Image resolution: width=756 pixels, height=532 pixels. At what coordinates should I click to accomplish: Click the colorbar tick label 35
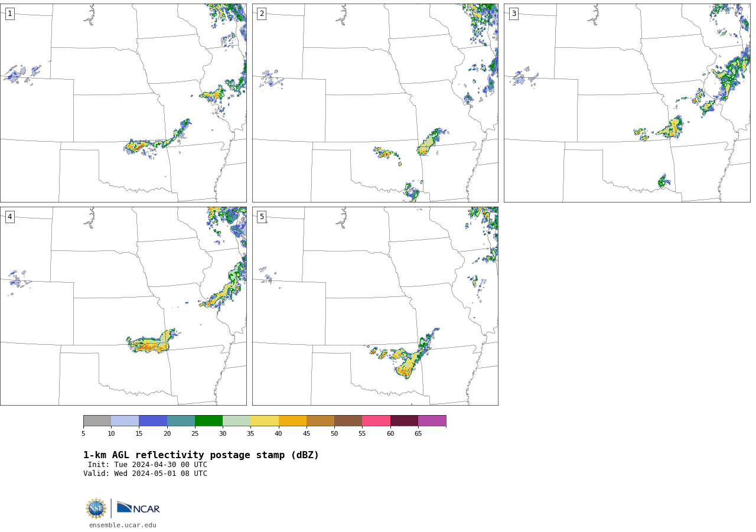point(250,433)
